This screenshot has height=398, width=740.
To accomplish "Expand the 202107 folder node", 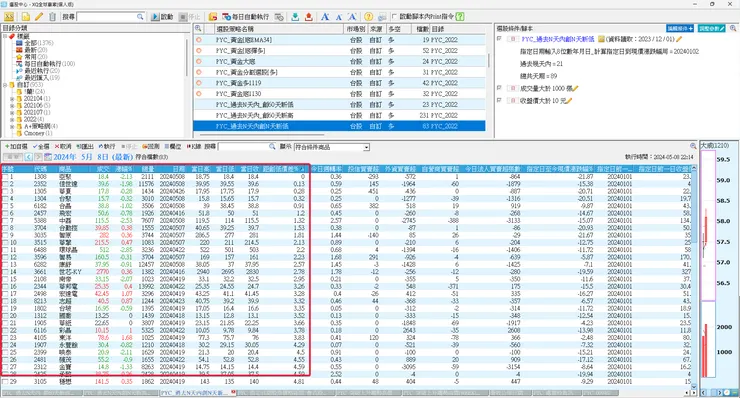I will [12, 112].
